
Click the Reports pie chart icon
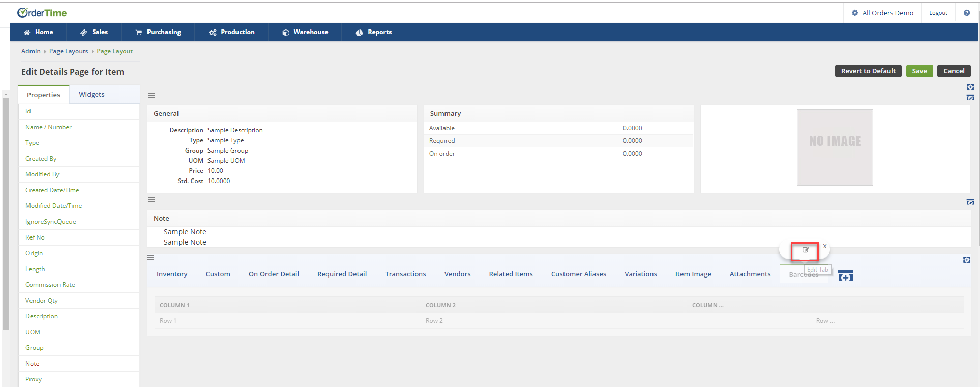pyautogui.click(x=359, y=32)
